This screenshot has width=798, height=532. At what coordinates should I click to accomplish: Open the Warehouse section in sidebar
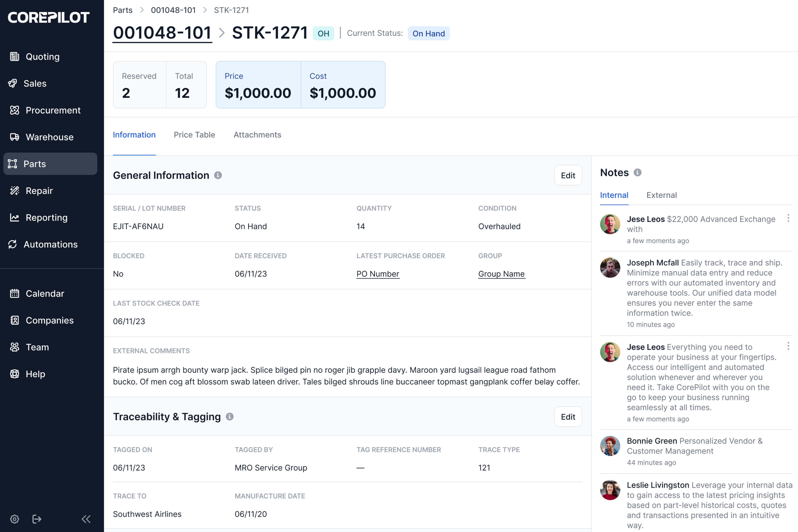point(49,137)
